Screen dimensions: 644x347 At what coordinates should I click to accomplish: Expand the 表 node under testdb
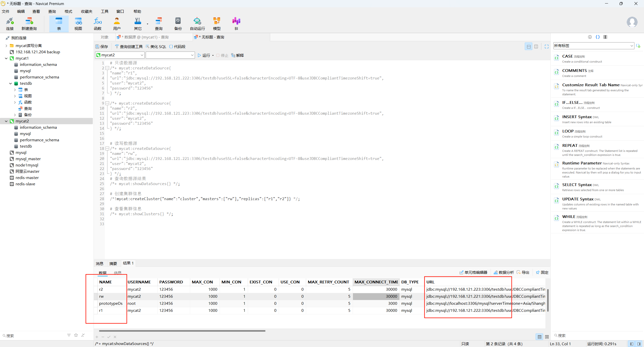(x=15, y=90)
